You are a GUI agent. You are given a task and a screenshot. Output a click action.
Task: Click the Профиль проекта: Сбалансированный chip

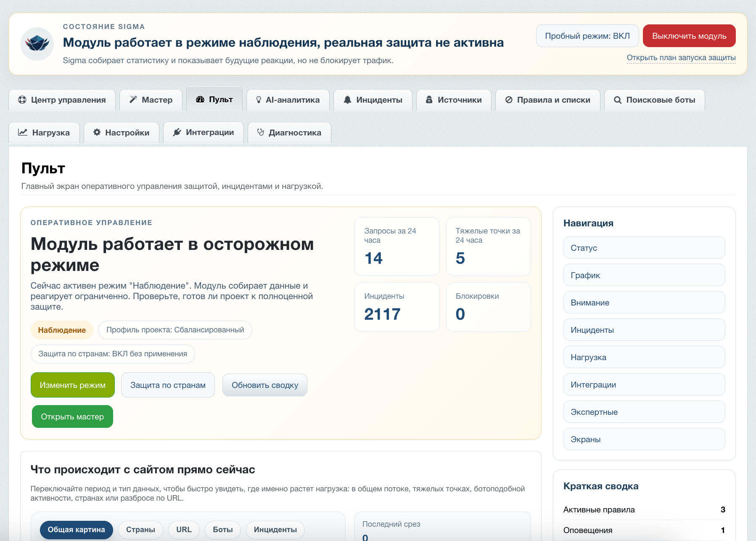pos(175,330)
